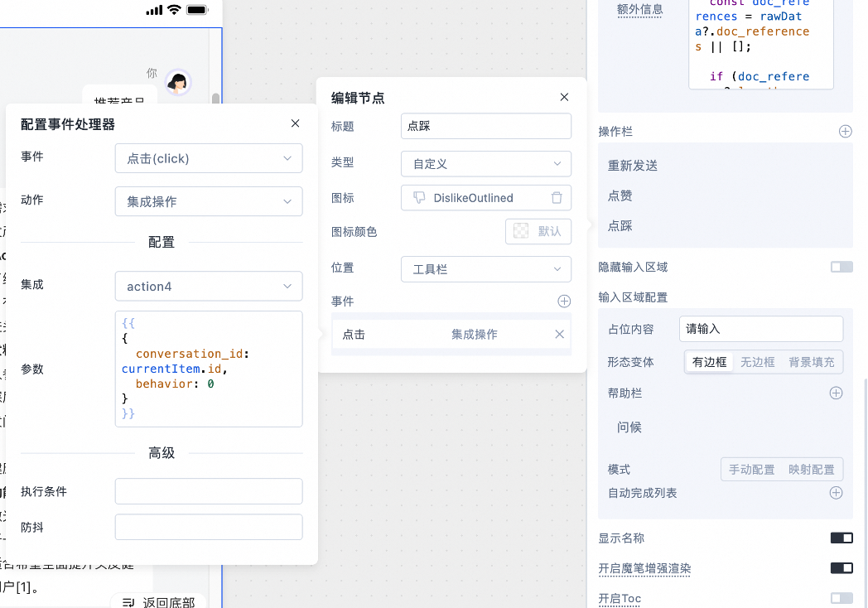Choose 映射配置 mode
This screenshot has height=608, width=868.
[811, 470]
